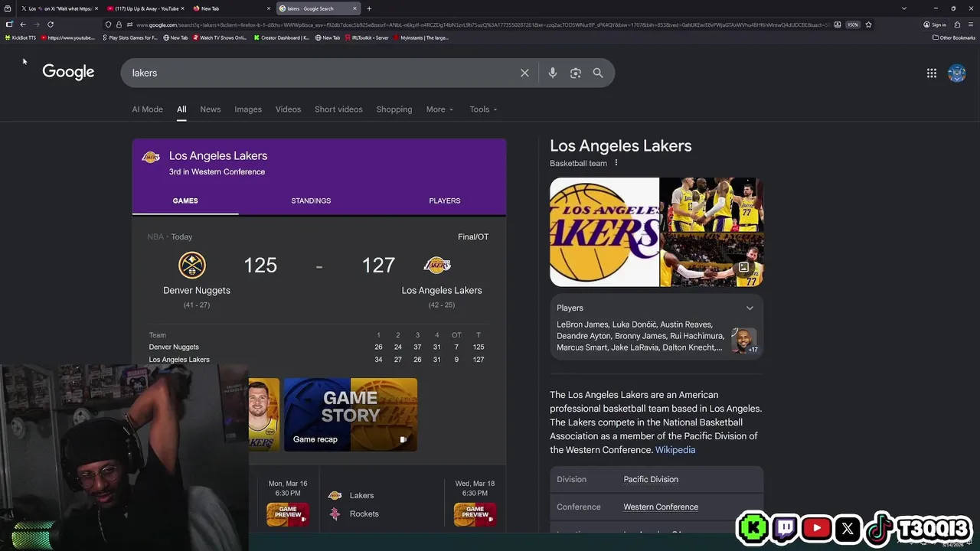Switch to AI Mode
980x551 pixels.
[x=147, y=109]
